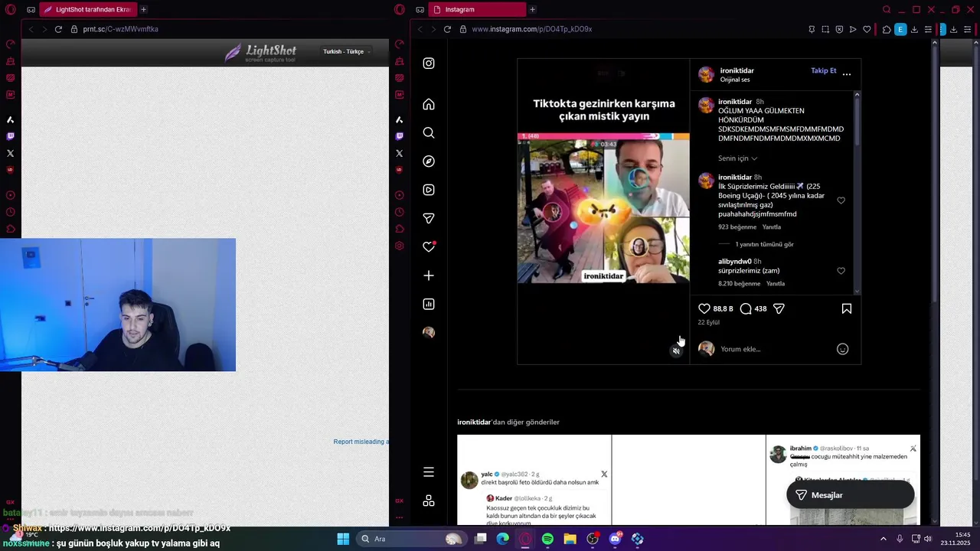Screen dimensions: 980x551
Task: Switch to the Instagram browser tab
Action: (479, 9)
